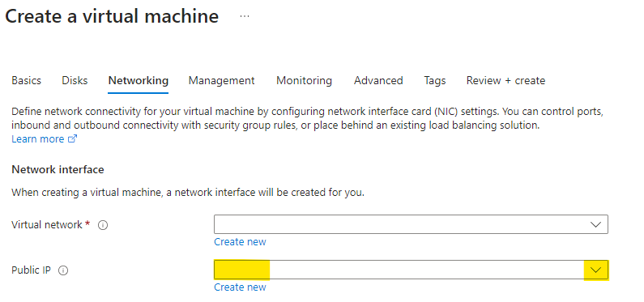Click Create new under Virtual network
This screenshot has height=302, width=644.
pos(240,242)
